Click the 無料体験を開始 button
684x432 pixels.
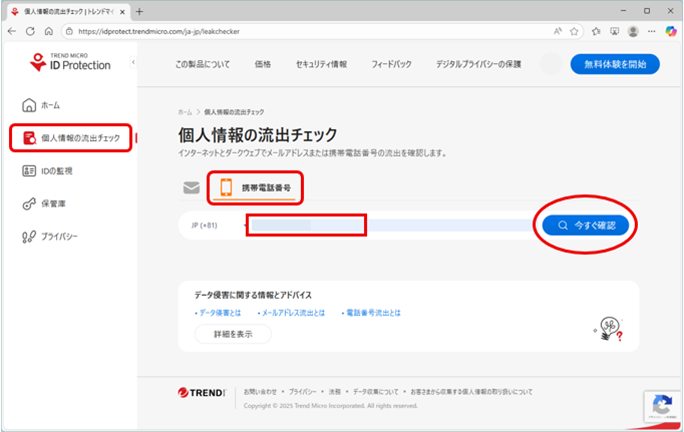(x=614, y=64)
